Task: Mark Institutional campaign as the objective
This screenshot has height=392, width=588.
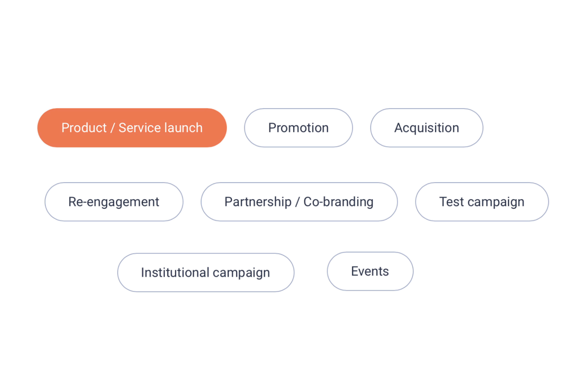Action: tap(206, 272)
